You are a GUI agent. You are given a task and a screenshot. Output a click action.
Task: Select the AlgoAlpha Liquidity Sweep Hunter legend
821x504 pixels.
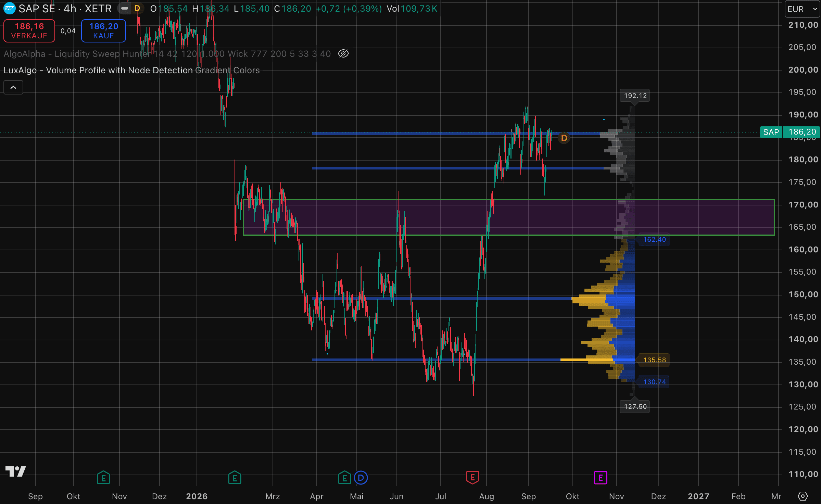point(167,54)
